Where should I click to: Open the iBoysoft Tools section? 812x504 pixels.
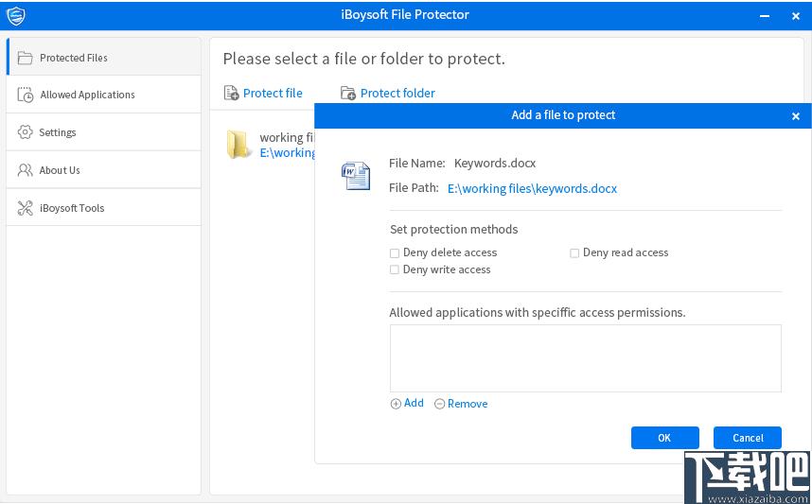[103, 208]
